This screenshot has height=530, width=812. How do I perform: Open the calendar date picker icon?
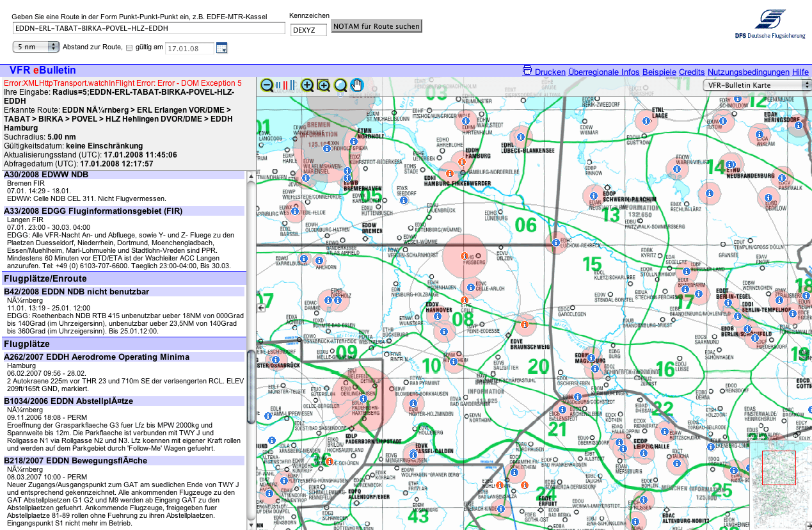tap(221, 48)
